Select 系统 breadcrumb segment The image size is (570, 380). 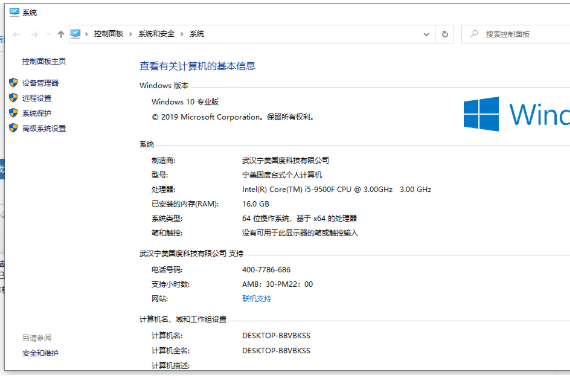click(x=197, y=34)
